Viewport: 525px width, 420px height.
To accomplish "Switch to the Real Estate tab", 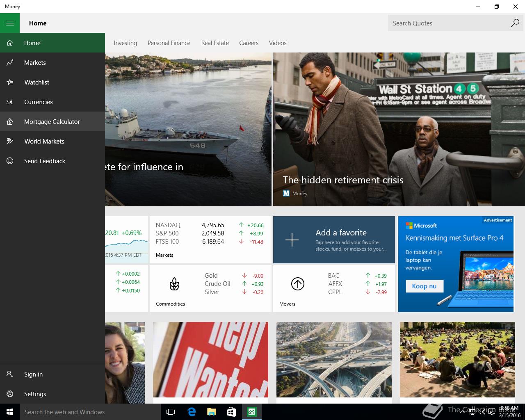I will [215, 43].
